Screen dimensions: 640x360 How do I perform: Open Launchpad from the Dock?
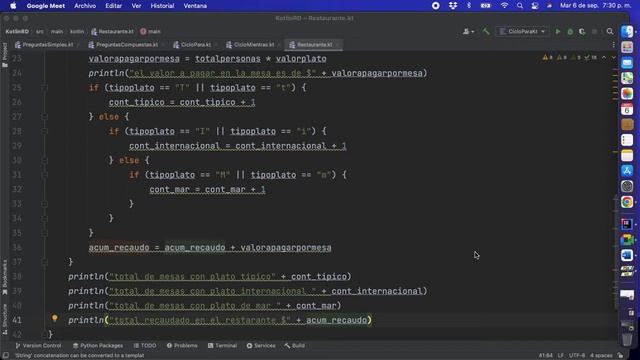(x=627, y=47)
